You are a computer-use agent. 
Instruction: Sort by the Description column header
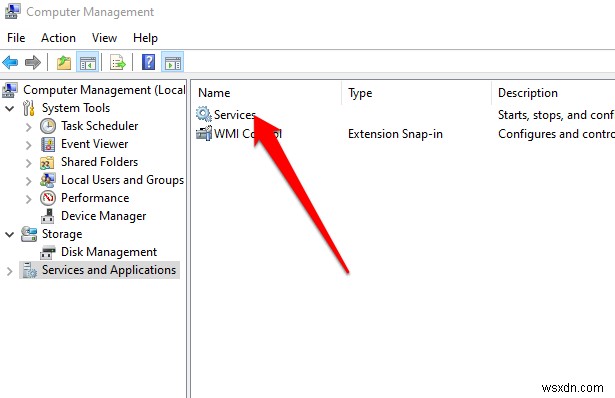pyautogui.click(x=553, y=93)
